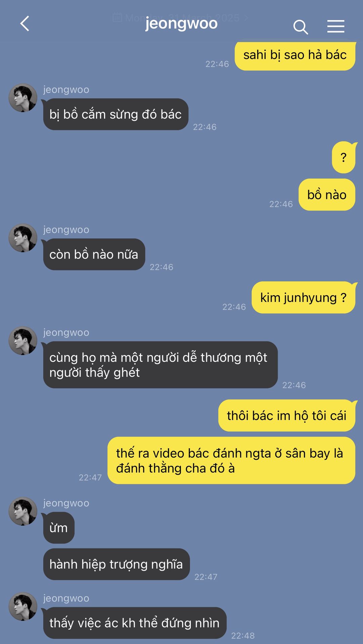The width and height of the screenshot is (363, 644).
Task: Select the message about video ở sân bay
Action: pos(231,461)
